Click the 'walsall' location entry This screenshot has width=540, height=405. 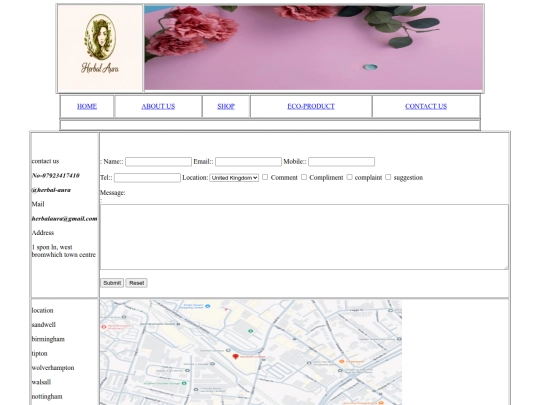pos(41,382)
